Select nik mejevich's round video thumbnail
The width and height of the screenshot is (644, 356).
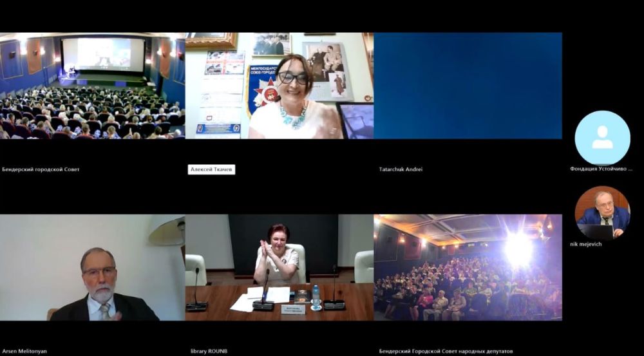coord(602,213)
